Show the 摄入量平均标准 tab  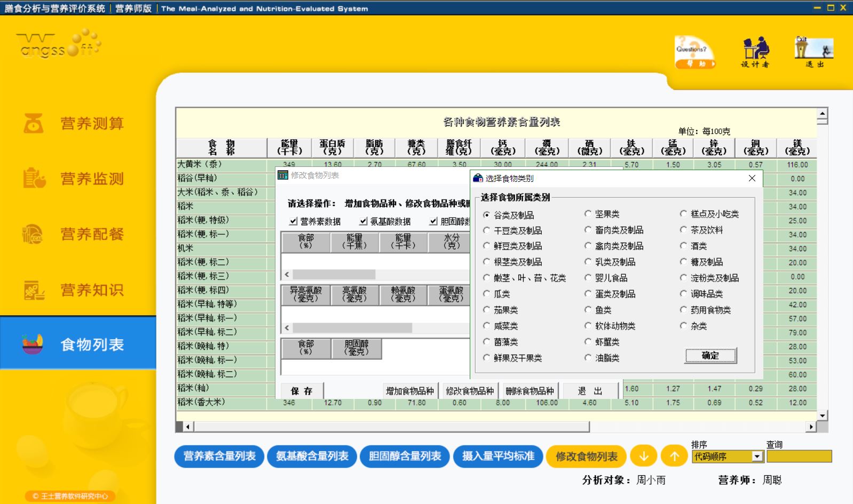coord(498,456)
